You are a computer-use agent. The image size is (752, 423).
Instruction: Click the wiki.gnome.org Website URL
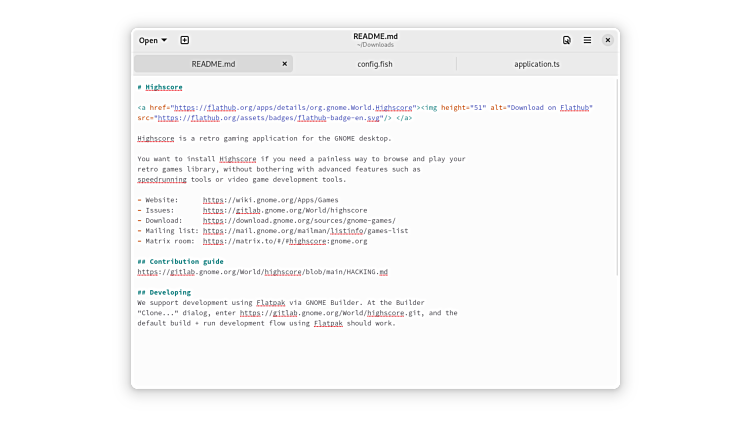[270, 200]
